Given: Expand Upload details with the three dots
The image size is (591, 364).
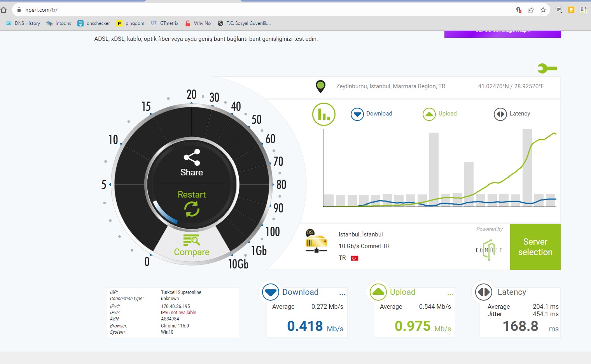Looking at the screenshot, I should tap(450, 294).
